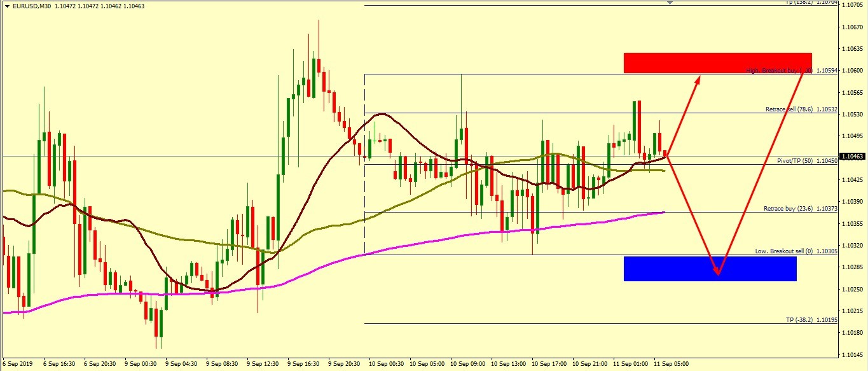Click the chart shift triangle marker at top
The height and width of the screenshot is (371, 868).
click(x=669, y=3)
